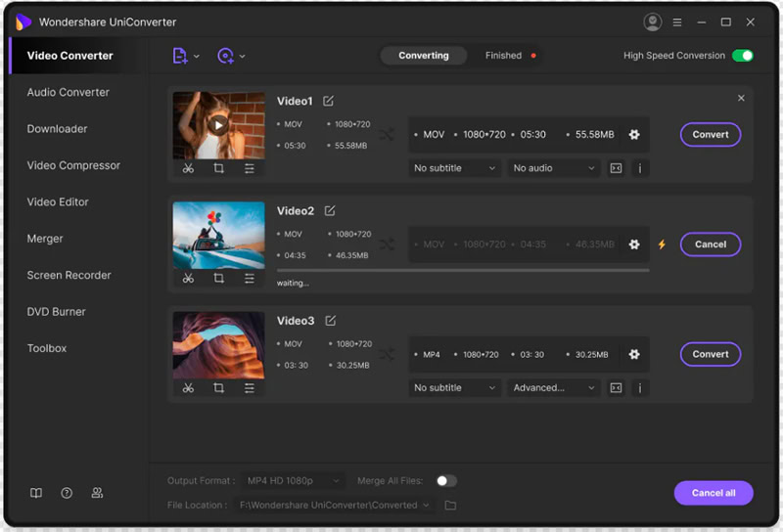Image resolution: width=783 pixels, height=532 pixels.
Task: Open the user account icon
Action: coord(652,22)
